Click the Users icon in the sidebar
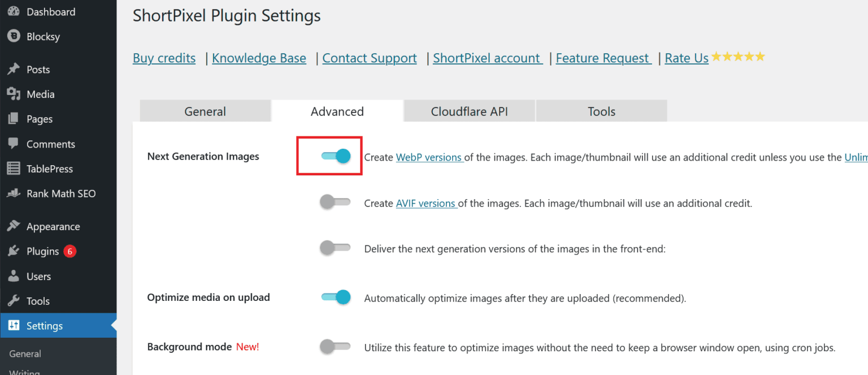 click(14, 276)
